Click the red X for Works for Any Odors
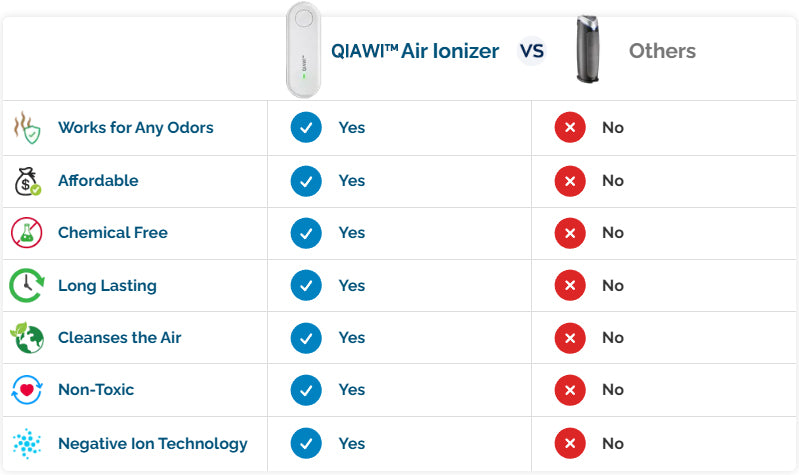This screenshot has height=475, width=799. (570, 128)
